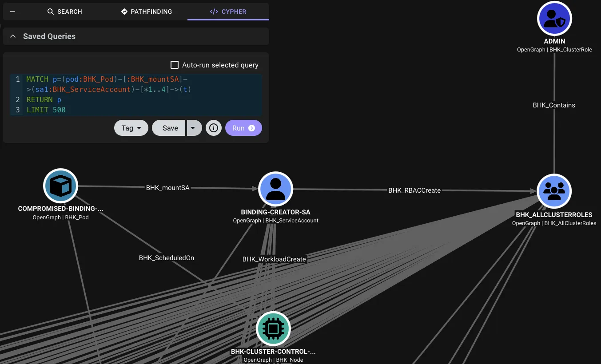This screenshot has width=601, height=364.
Task: Click the BINDING-CREATOR-SA node name text
Action: 275,212
